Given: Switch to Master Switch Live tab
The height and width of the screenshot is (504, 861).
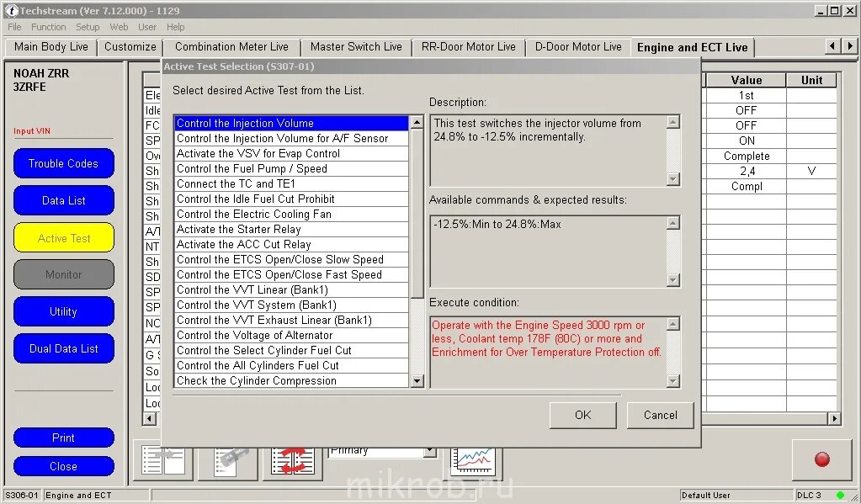Looking at the screenshot, I should pos(356,47).
